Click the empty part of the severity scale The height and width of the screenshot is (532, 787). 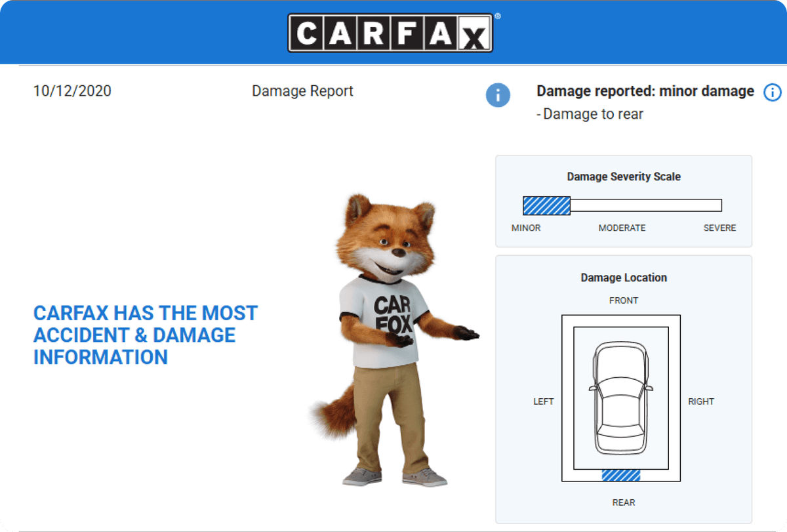click(646, 206)
